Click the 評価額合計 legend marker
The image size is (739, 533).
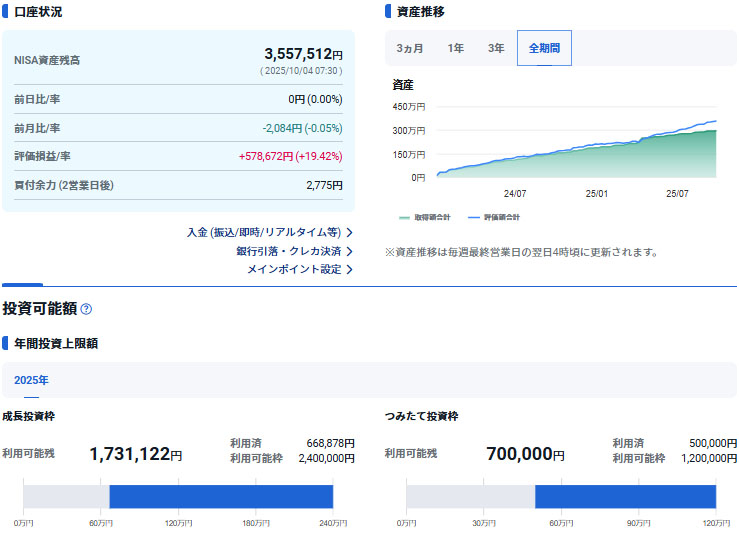point(475,217)
